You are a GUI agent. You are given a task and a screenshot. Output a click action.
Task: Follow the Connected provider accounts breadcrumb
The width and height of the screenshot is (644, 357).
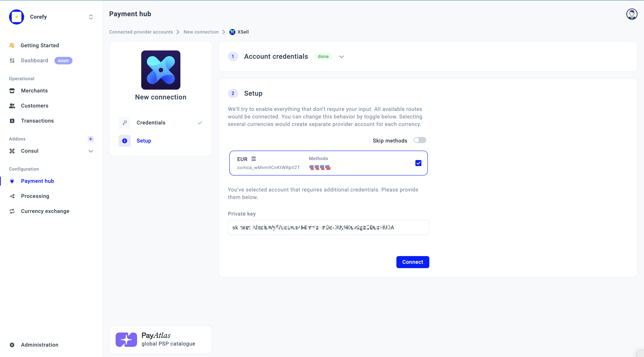(141, 32)
